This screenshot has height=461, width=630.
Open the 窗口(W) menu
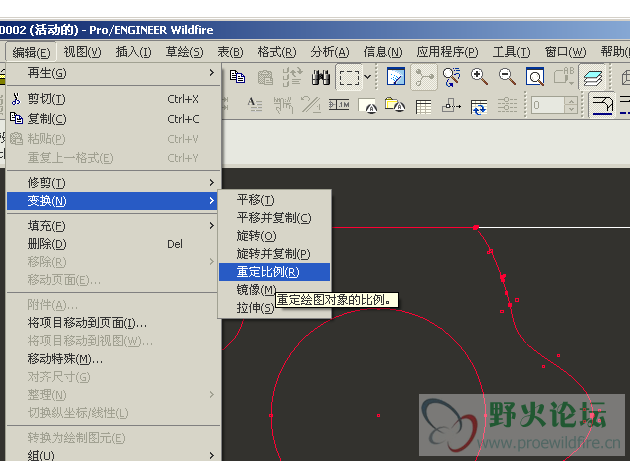565,52
